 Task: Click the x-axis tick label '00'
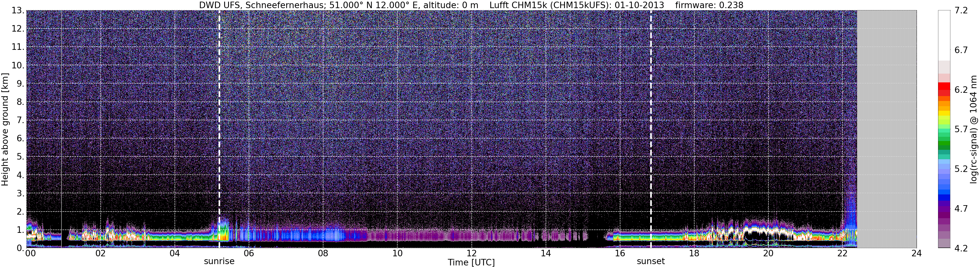pyautogui.click(x=31, y=254)
